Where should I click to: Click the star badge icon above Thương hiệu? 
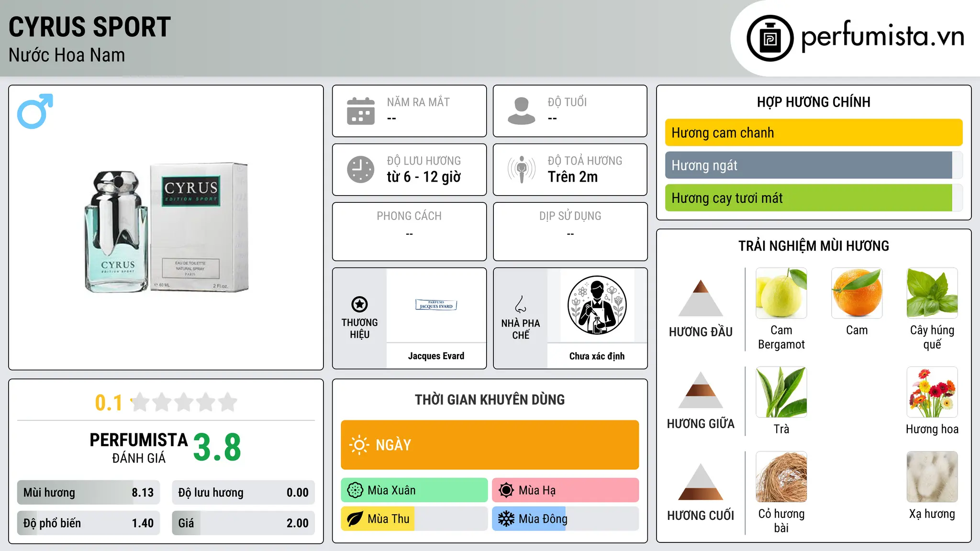[x=359, y=304]
